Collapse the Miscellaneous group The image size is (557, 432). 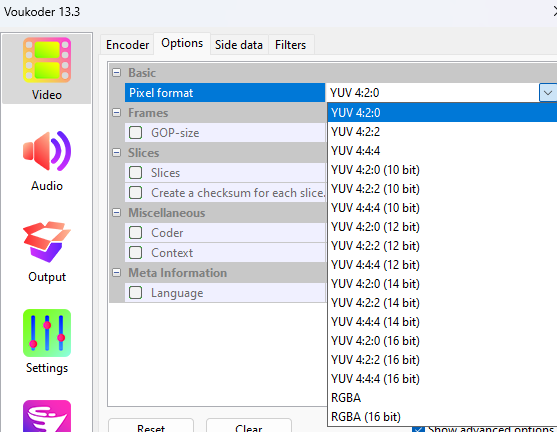[x=116, y=213]
